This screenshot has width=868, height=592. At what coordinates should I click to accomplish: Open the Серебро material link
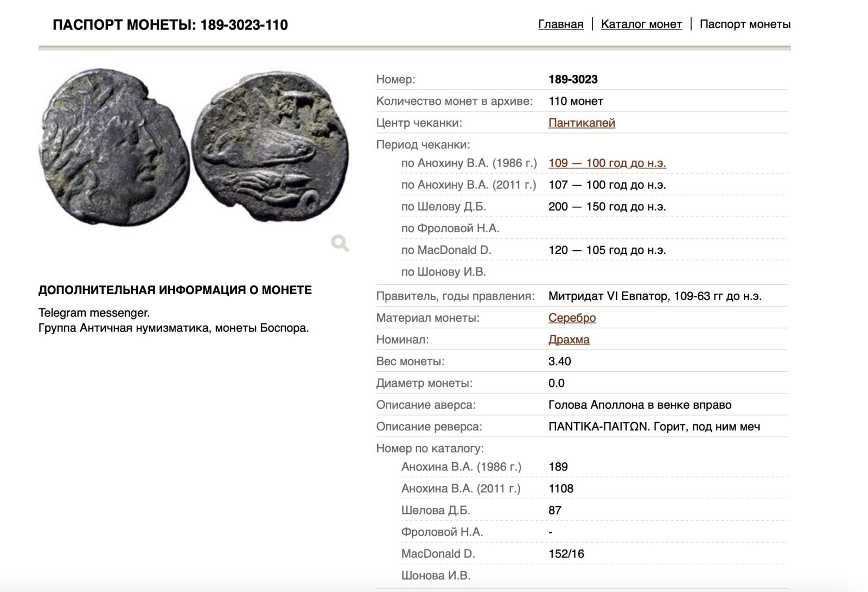pos(572,318)
